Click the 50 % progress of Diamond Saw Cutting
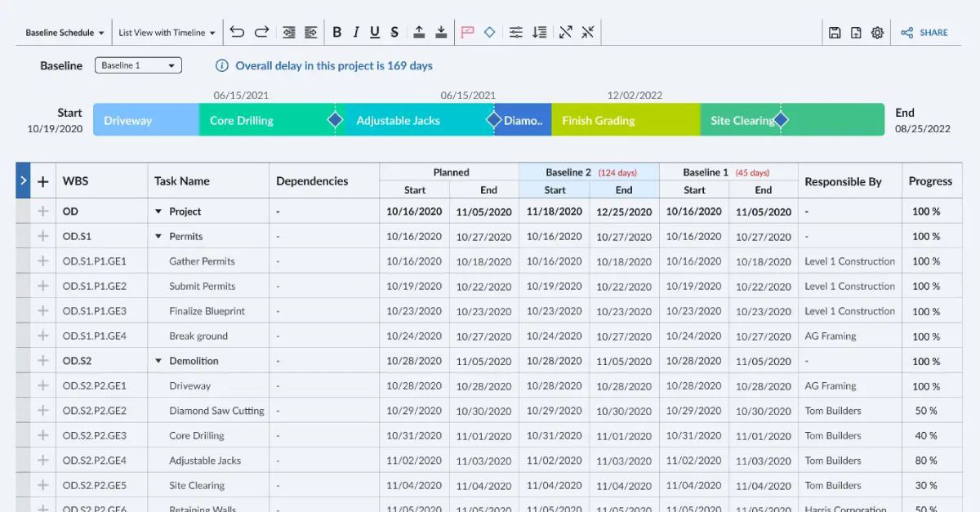Screen dimensions: 980x512 pyautogui.click(x=926, y=411)
